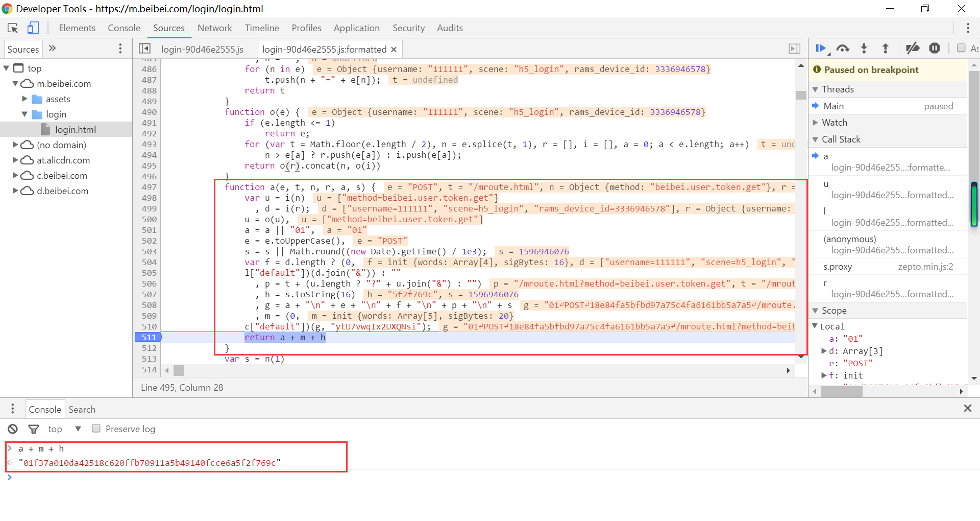Screen dimensions: 980x521
Task: Toggle breakpoint on line 511
Action: (x=148, y=337)
